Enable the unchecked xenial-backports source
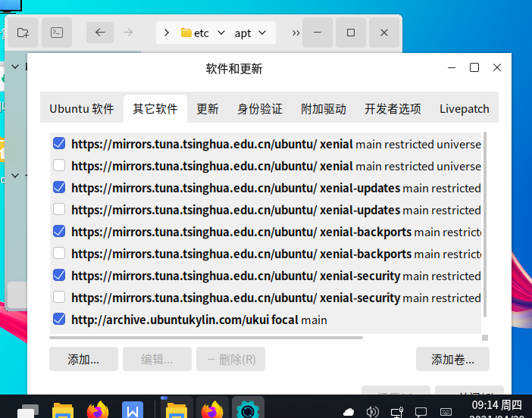The width and height of the screenshot is (532, 418). tap(59, 253)
